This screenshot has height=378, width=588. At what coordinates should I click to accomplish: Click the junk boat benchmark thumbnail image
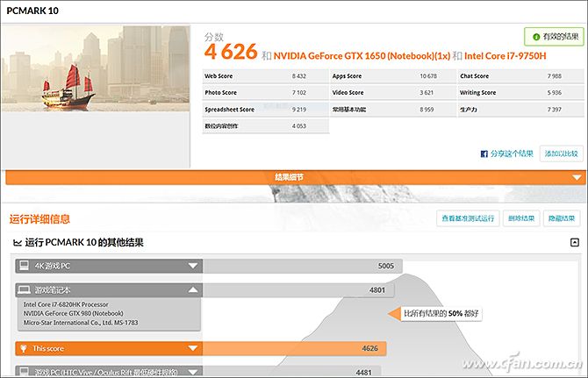coord(96,68)
